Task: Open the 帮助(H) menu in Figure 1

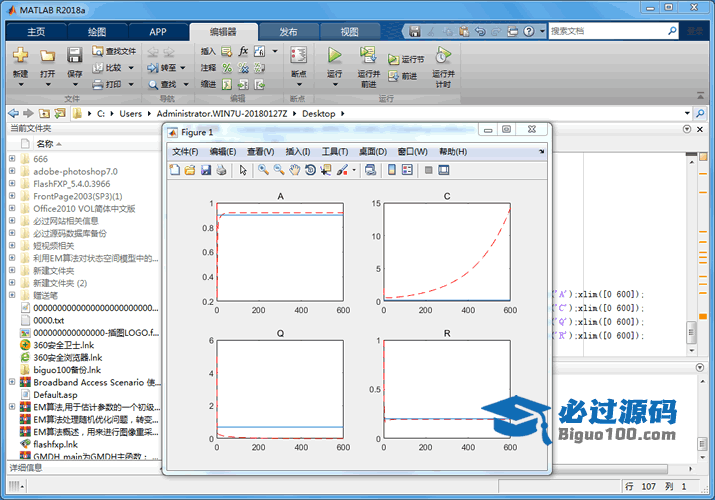Action: 453,152
